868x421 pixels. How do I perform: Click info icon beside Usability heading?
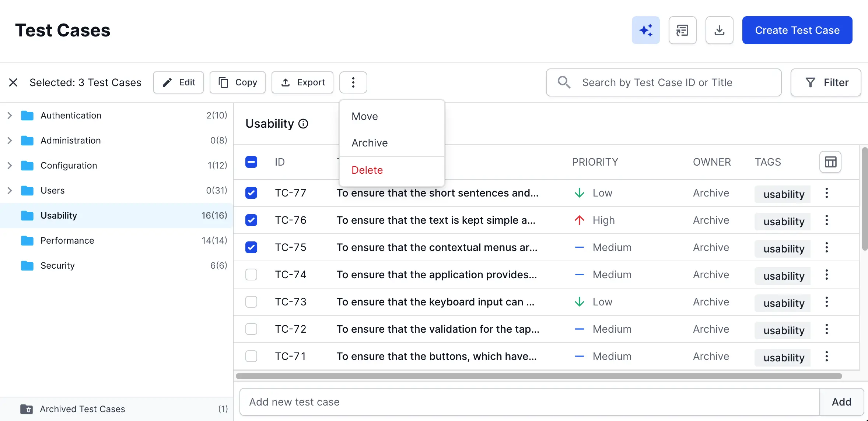[x=303, y=124]
